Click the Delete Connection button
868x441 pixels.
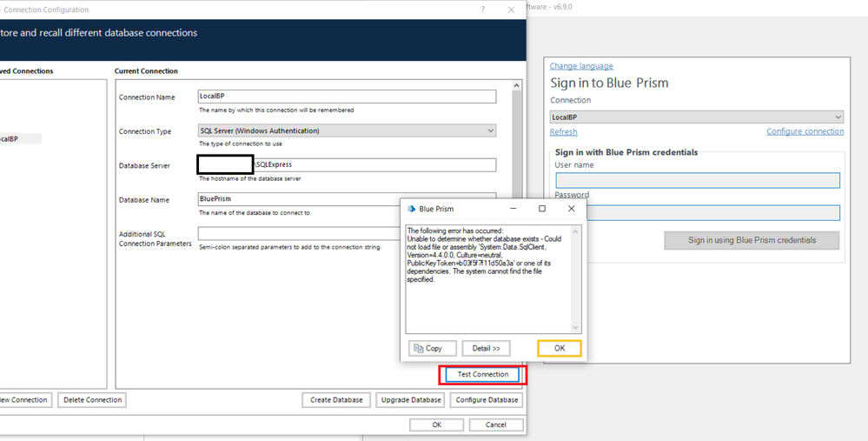92,400
